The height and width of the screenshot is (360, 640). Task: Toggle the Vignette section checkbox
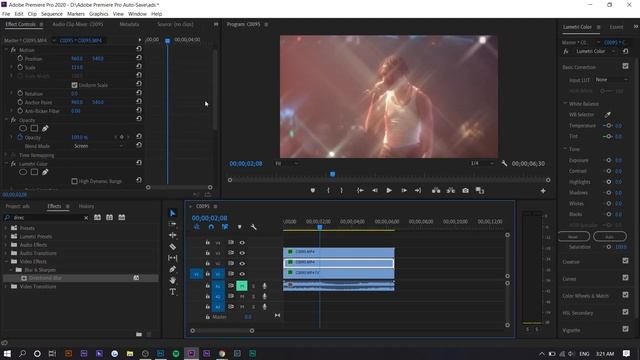(x=625, y=329)
